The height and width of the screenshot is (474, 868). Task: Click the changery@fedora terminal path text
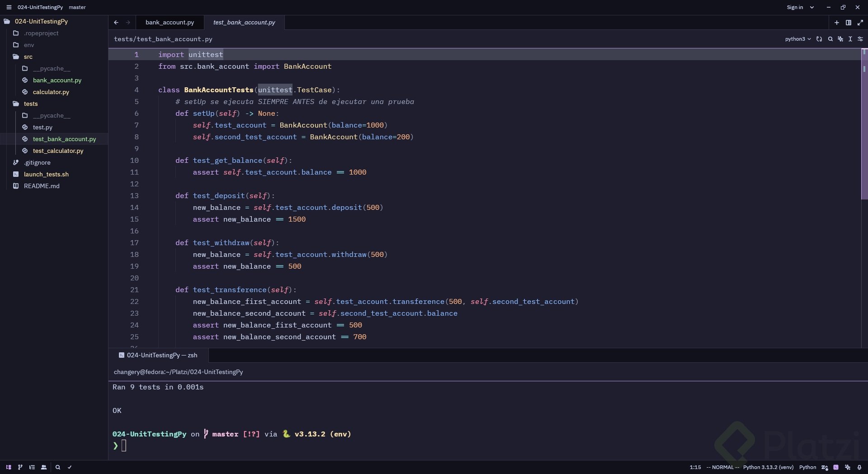pos(178,372)
